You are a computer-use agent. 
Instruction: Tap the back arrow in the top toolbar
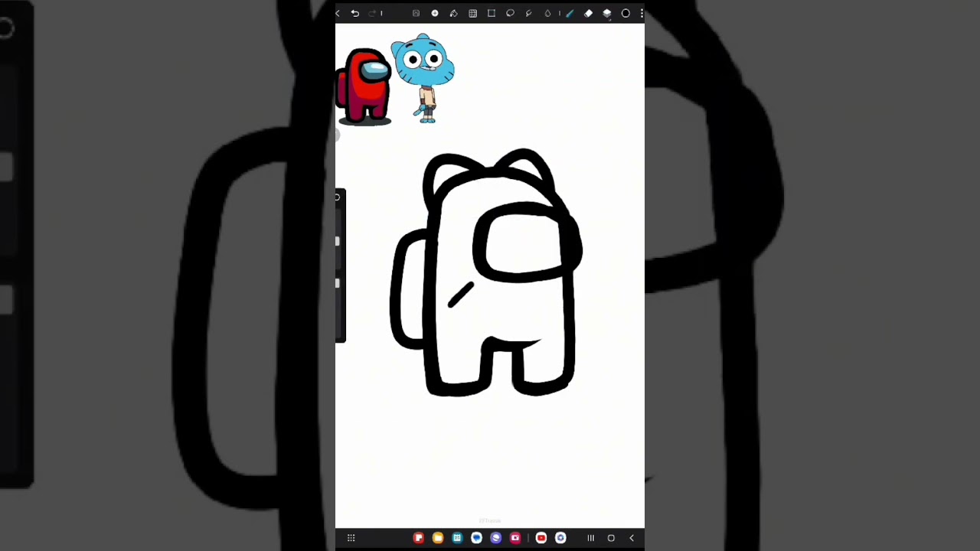tap(338, 13)
